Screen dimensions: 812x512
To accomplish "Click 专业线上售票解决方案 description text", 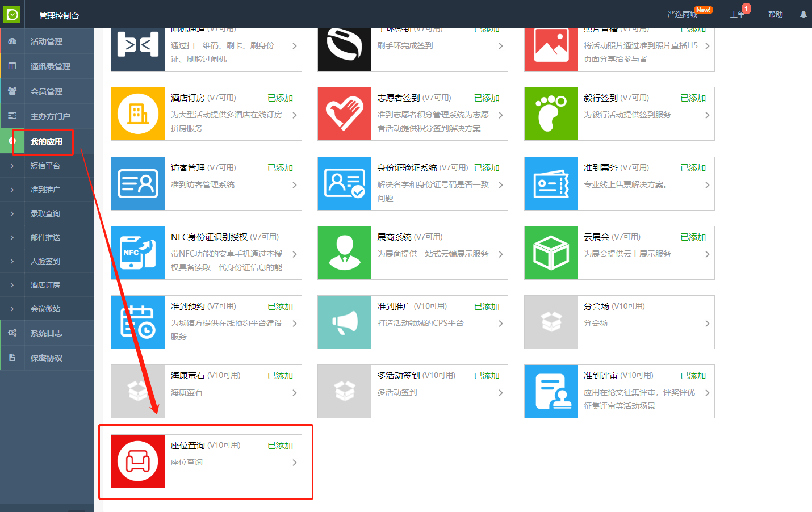I will [x=625, y=184].
